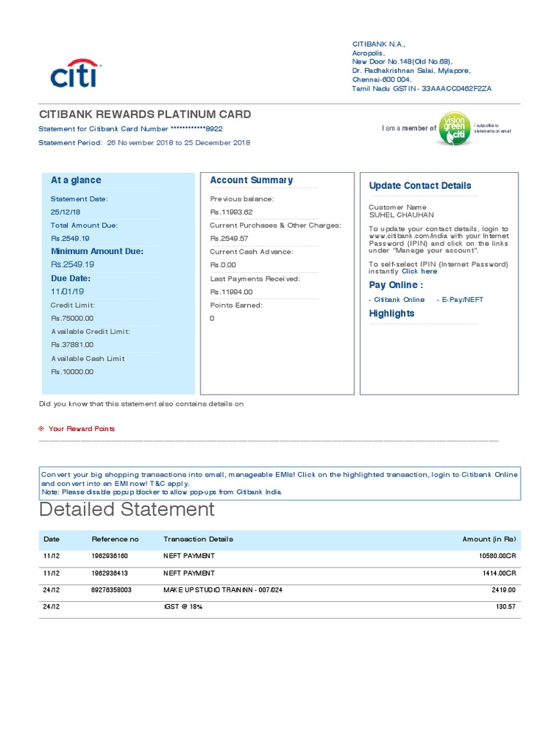The height and width of the screenshot is (747, 560).
Task: Click the Account Summary heading
Action: [x=252, y=180]
